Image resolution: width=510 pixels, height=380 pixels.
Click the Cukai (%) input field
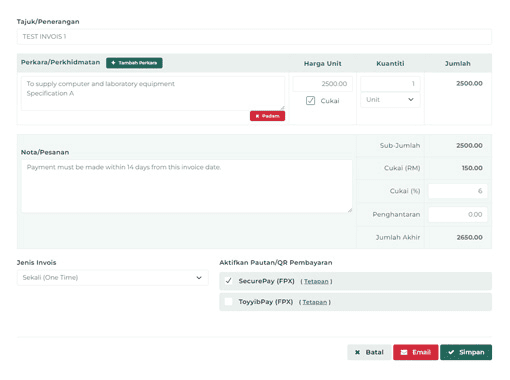(458, 191)
